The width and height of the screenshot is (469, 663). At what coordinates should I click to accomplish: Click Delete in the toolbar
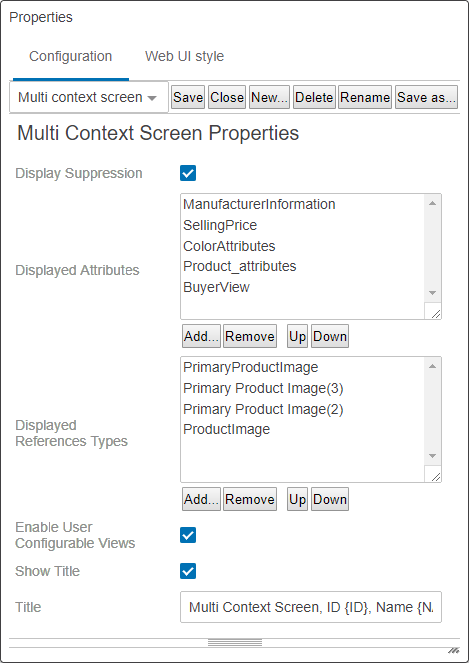pos(314,97)
